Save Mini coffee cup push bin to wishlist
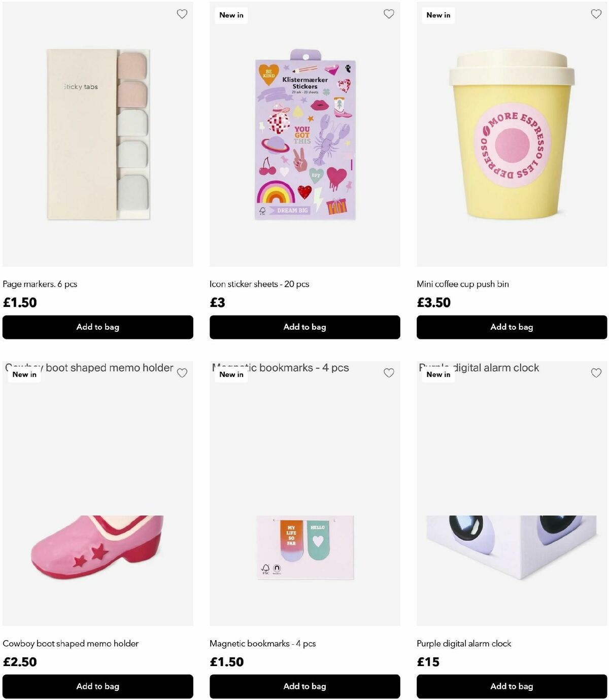 click(x=596, y=14)
